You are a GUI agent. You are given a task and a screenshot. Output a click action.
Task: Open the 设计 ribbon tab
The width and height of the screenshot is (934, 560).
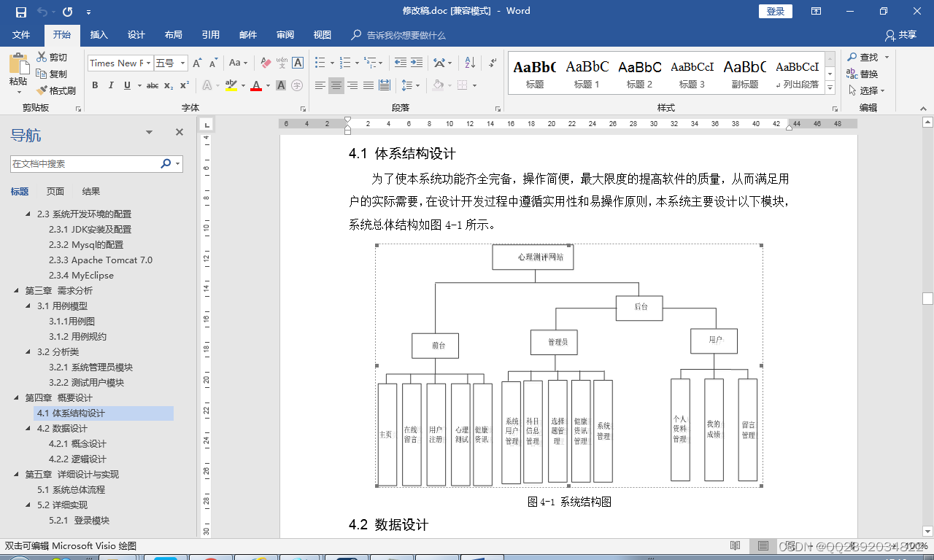136,35
